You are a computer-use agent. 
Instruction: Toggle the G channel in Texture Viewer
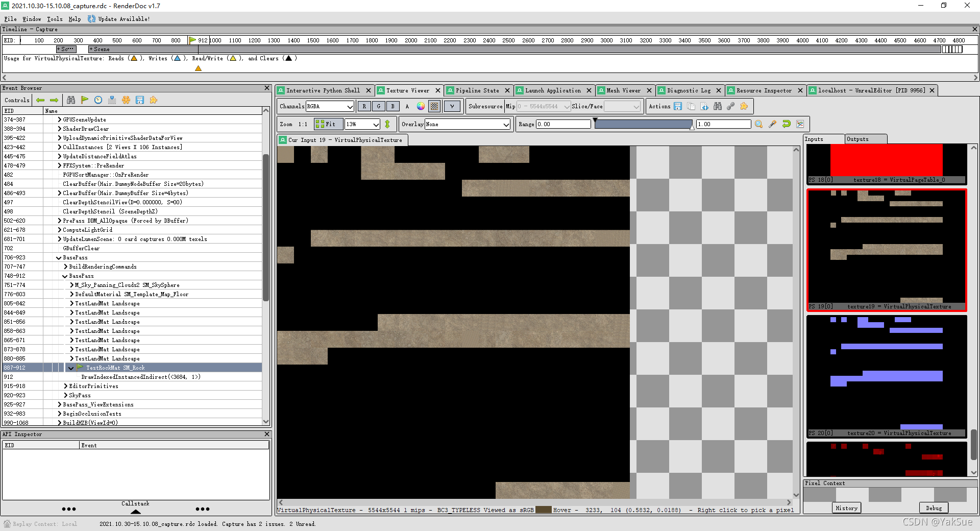click(x=379, y=106)
